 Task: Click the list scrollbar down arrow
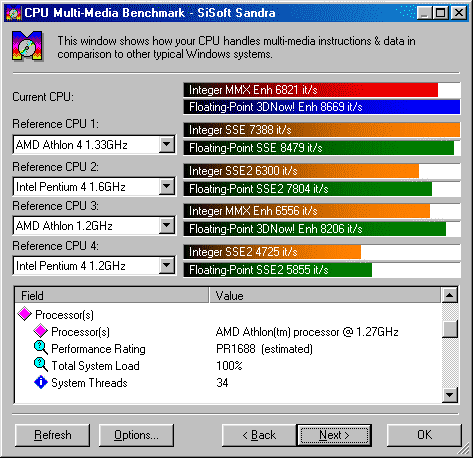[x=450, y=395]
